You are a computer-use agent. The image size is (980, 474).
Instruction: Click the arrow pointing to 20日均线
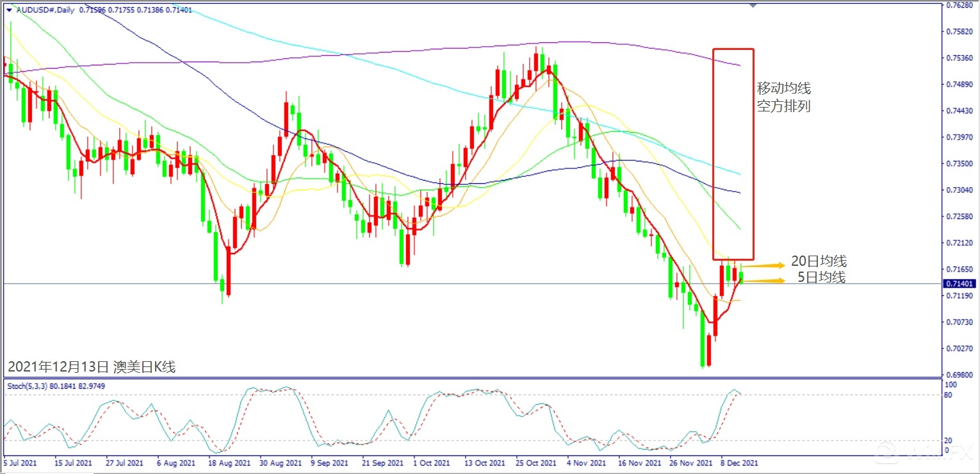pos(764,265)
